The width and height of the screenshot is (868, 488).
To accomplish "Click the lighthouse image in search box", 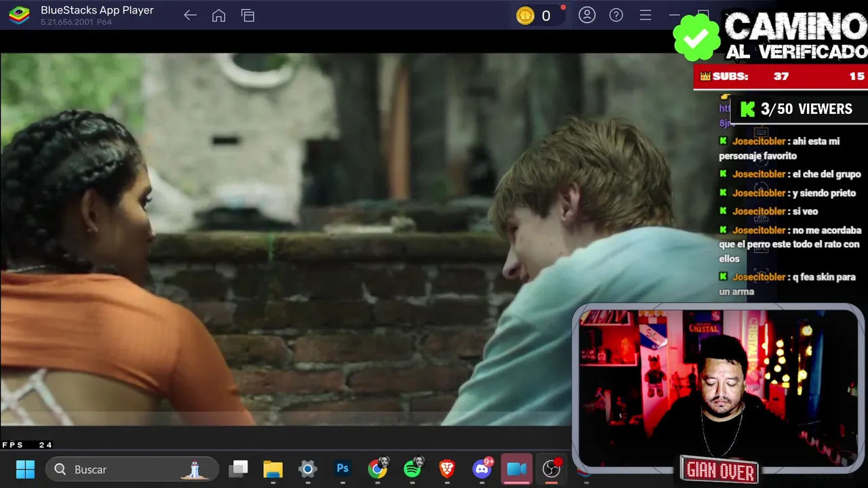I will pos(195,469).
